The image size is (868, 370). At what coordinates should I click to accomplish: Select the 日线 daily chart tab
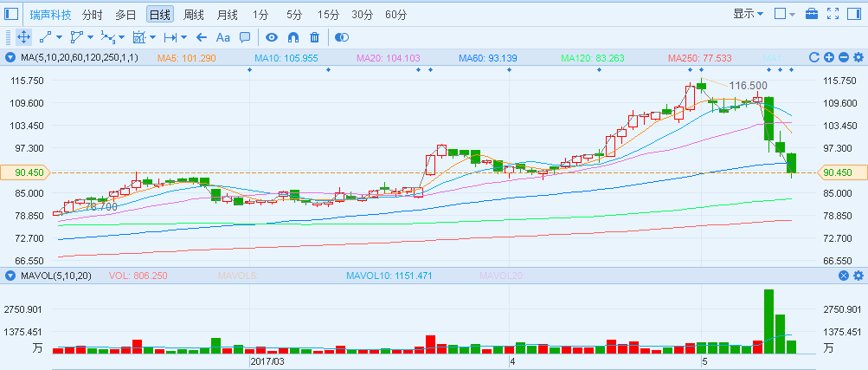point(160,15)
